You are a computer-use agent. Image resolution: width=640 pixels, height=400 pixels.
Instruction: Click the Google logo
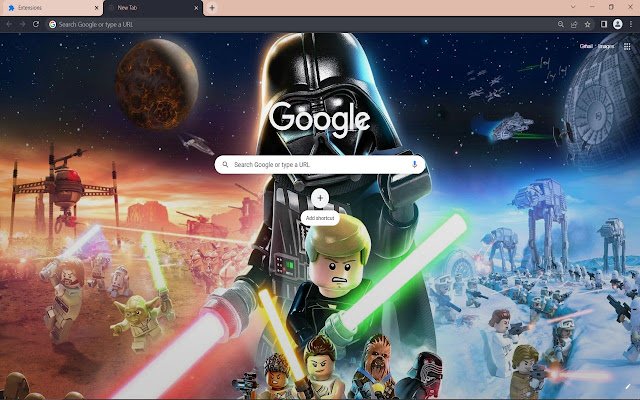click(x=320, y=119)
